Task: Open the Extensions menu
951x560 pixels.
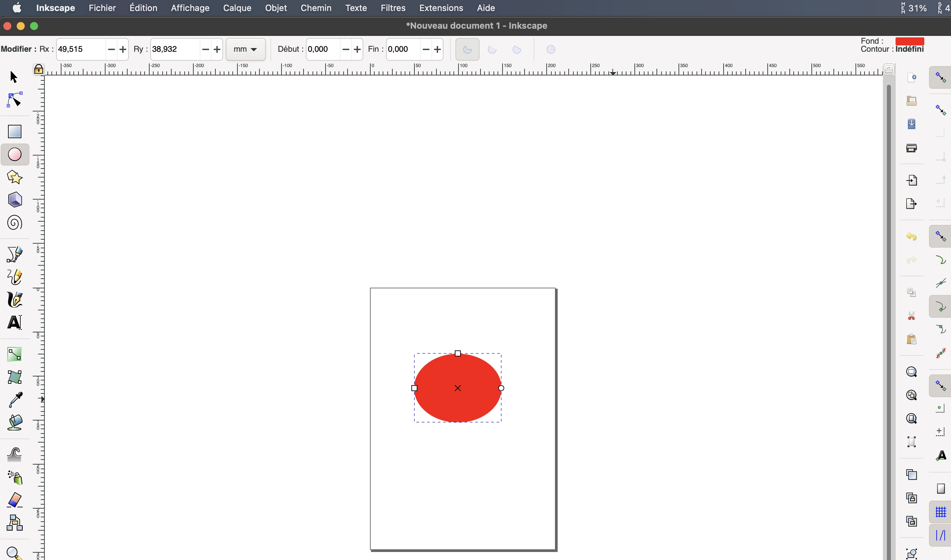Action: coord(441,8)
